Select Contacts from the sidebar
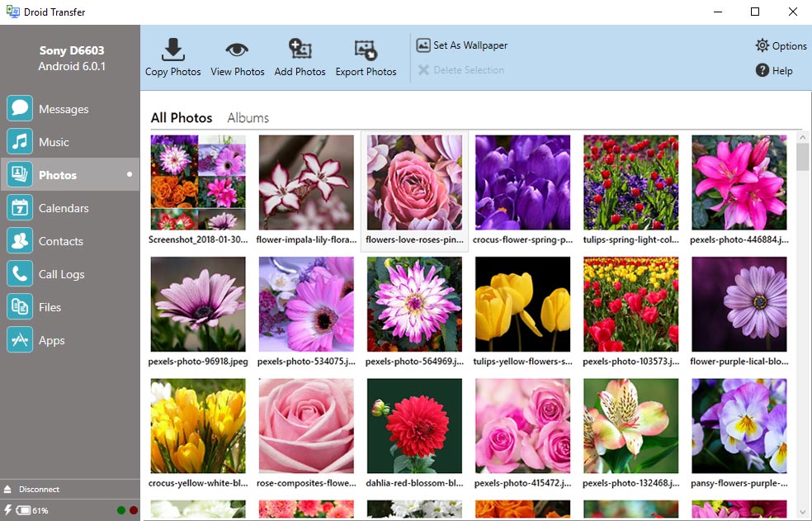 (62, 240)
